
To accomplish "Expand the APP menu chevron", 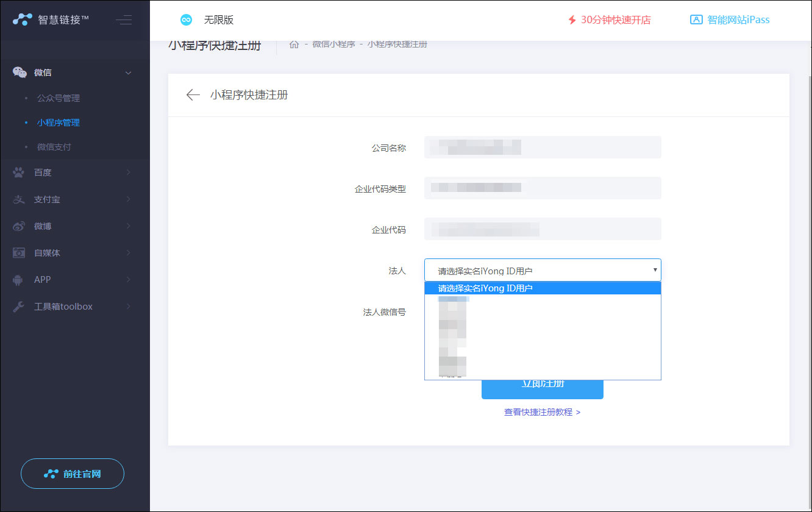I will point(128,279).
